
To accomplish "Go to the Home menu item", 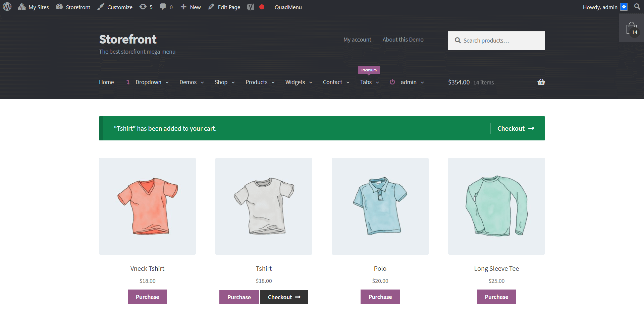I will tap(106, 82).
